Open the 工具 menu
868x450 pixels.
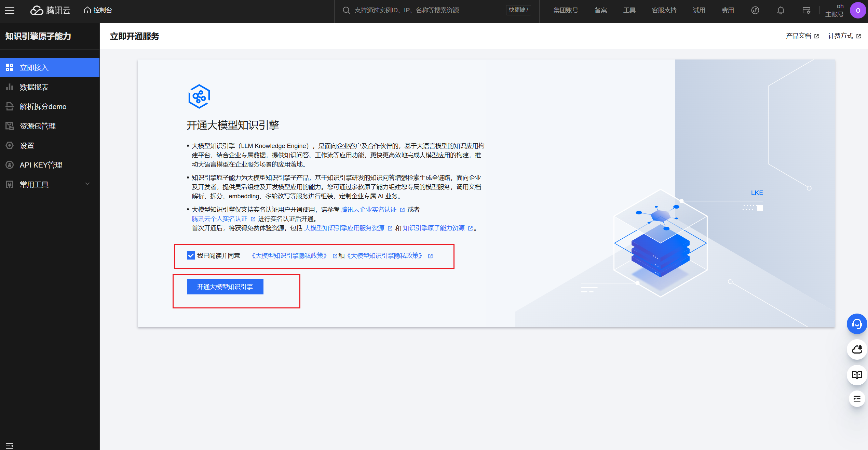[x=629, y=10]
